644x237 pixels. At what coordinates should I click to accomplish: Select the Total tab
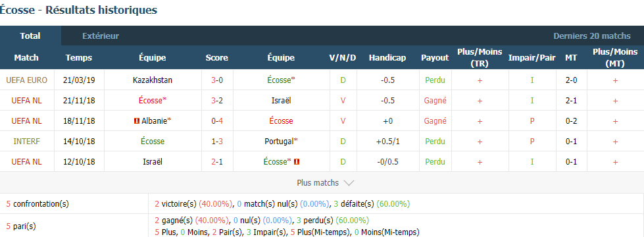coord(30,36)
